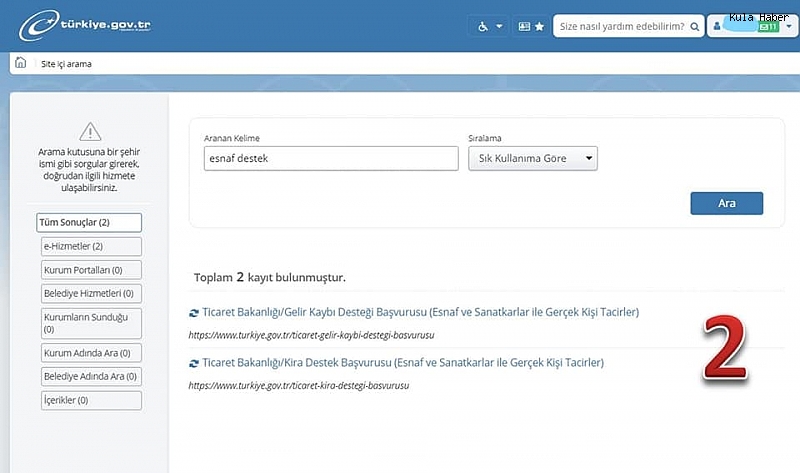Select the 'İçerikler (0)' filter
800x473 pixels.
[x=91, y=401]
